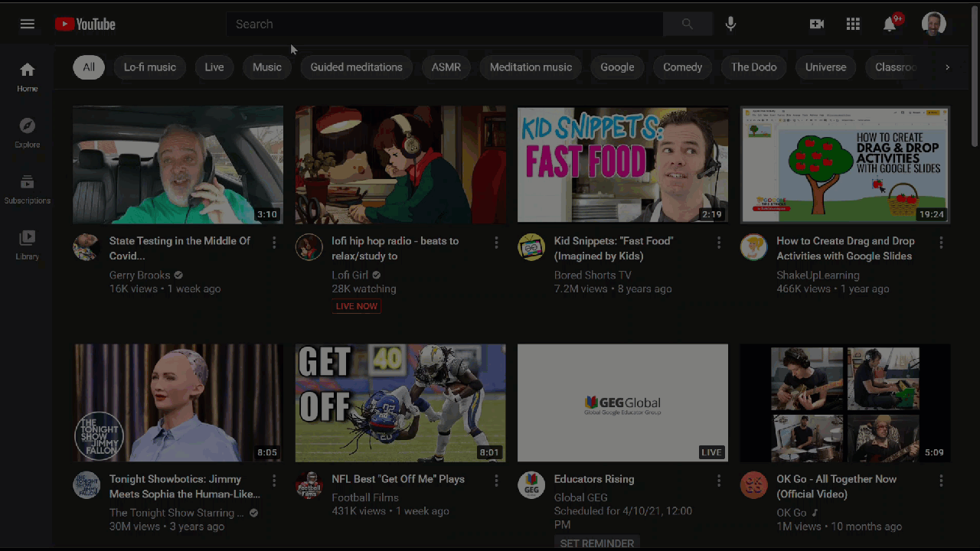Show more category chips with right arrow
The width and height of the screenshot is (980, 551).
947,67
